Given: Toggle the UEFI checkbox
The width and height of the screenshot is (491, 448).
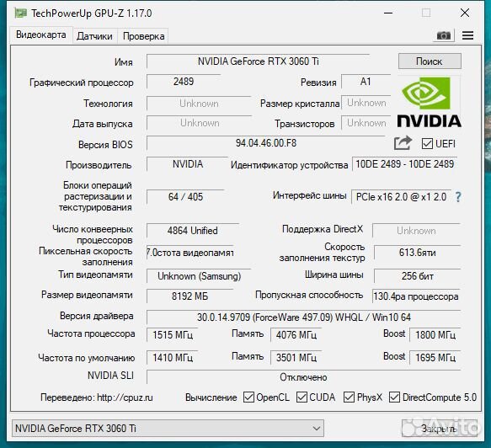Looking at the screenshot, I should click(x=427, y=144).
